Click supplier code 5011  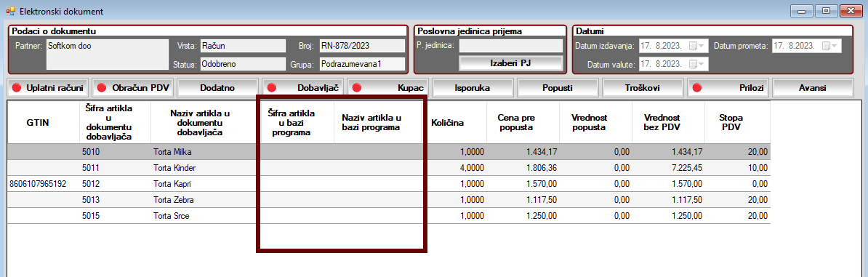[x=91, y=168]
